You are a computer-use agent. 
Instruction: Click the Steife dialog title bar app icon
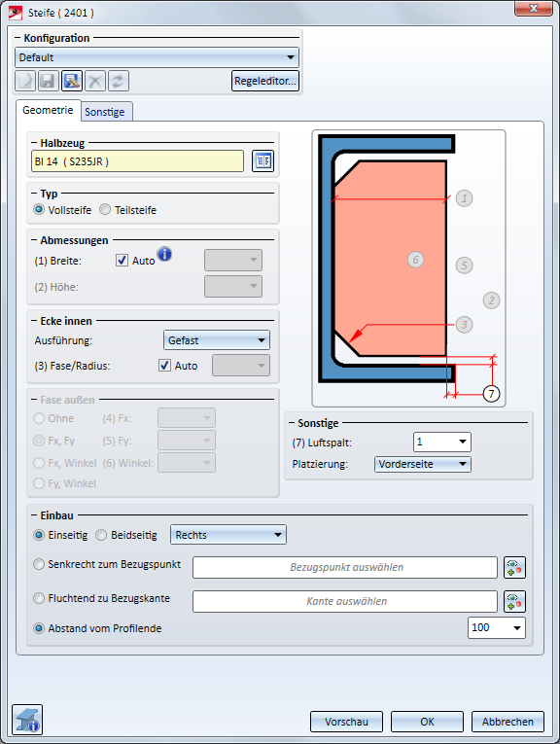16,13
